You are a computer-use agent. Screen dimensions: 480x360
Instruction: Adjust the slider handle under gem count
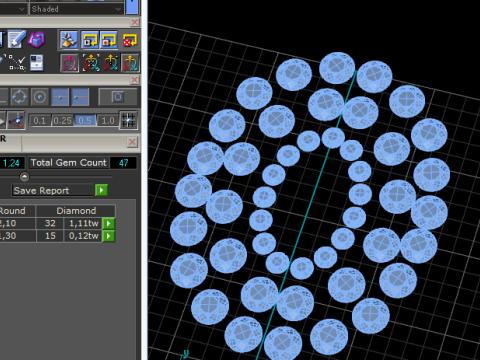coord(24,176)
